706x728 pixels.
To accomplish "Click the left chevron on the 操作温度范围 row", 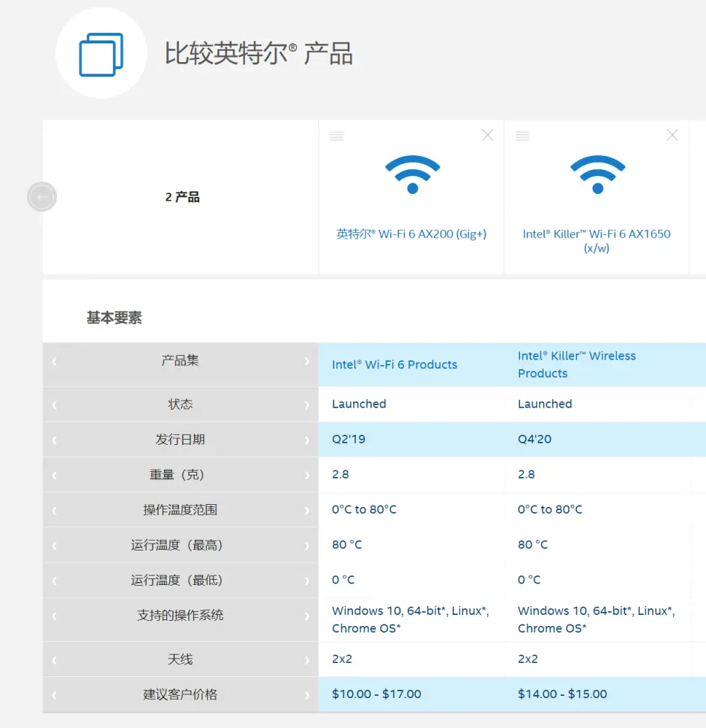I will click(55, 511).
